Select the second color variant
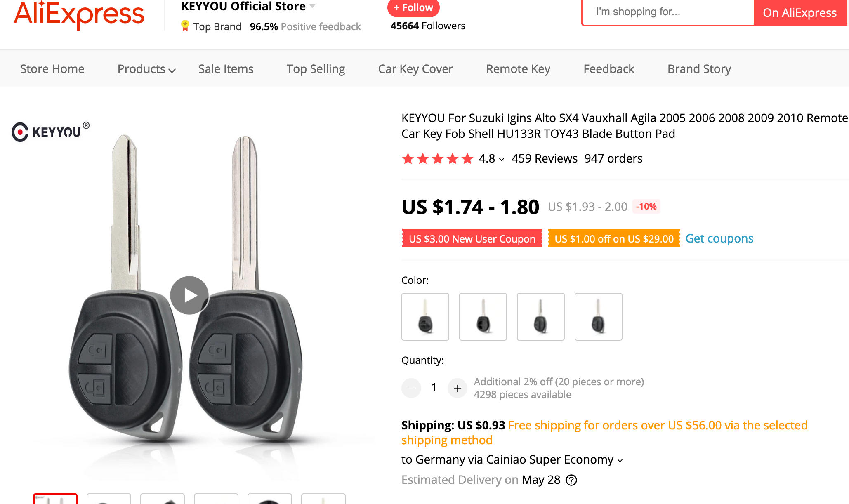 (483, 317)
